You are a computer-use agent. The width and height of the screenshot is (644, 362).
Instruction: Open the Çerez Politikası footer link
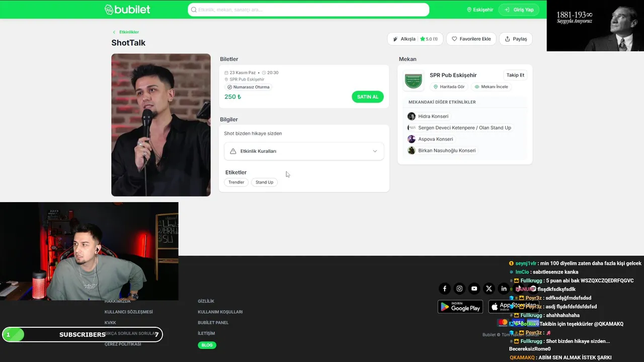[x=123, y=344]
